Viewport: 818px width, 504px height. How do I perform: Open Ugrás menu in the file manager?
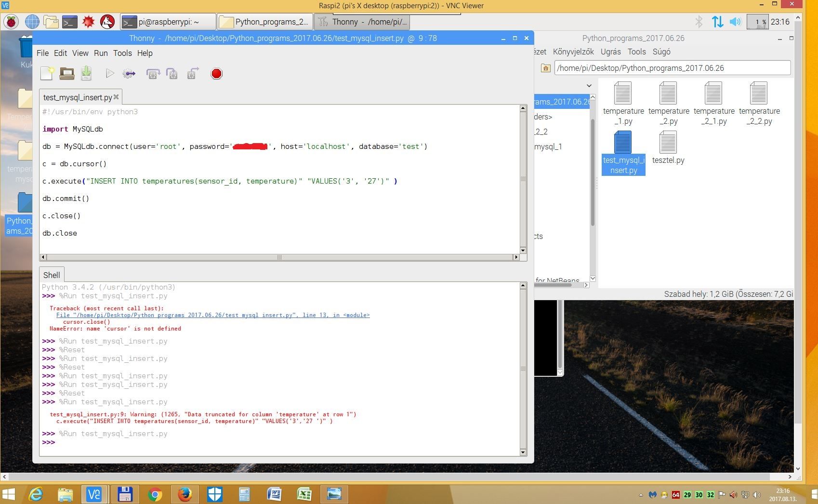(x=610, y=52)
